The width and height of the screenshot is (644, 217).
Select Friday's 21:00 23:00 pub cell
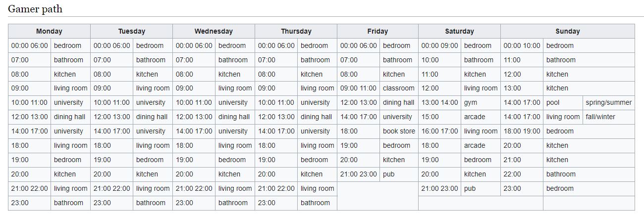(x=399, y=174)
